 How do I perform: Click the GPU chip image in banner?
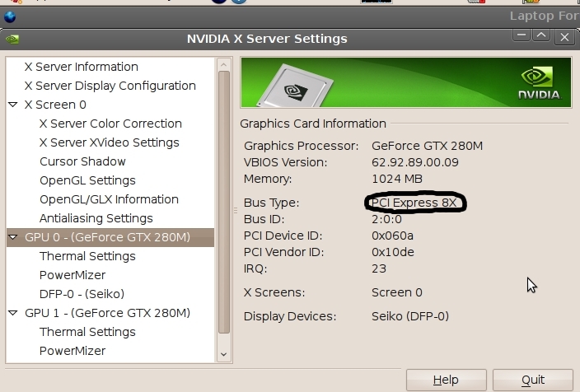point(295,86)
